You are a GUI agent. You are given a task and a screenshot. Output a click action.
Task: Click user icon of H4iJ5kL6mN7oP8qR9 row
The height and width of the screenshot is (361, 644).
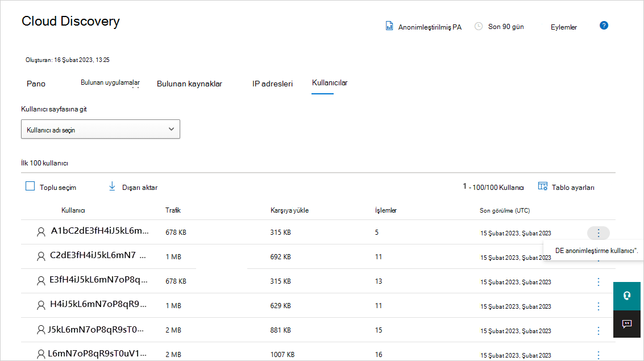point(41,305)
